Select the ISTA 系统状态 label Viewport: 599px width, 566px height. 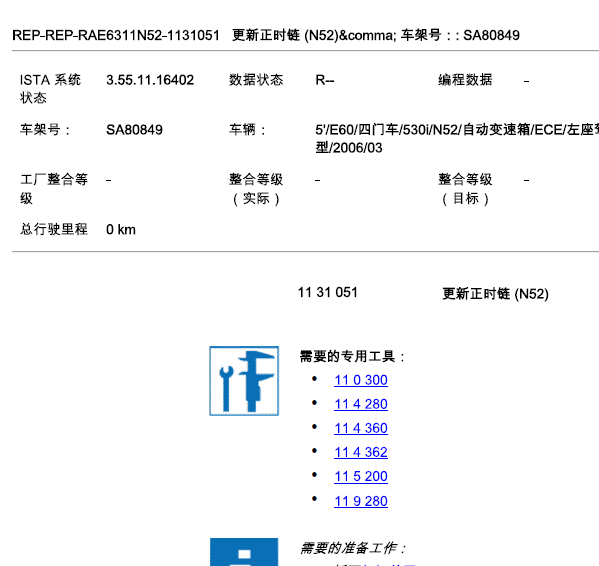click(50, 89)
